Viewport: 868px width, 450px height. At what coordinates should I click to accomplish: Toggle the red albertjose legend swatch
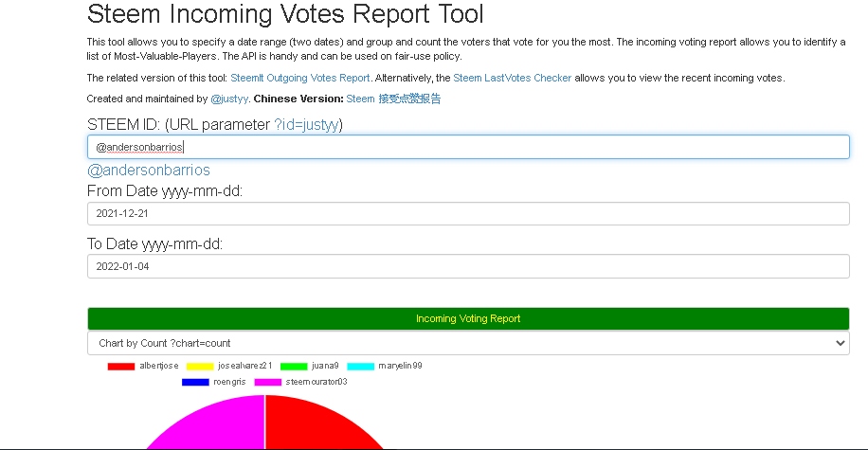pos(121,366)
